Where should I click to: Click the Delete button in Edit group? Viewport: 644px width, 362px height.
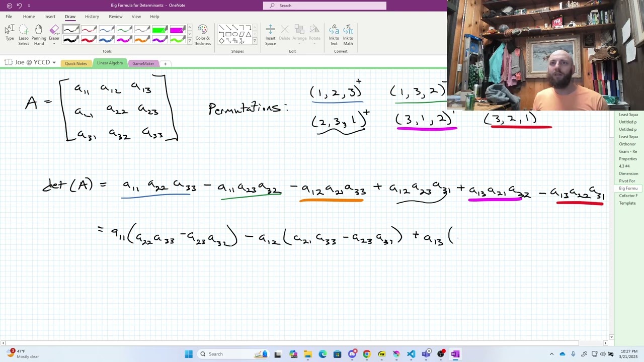tap(285, 33)
